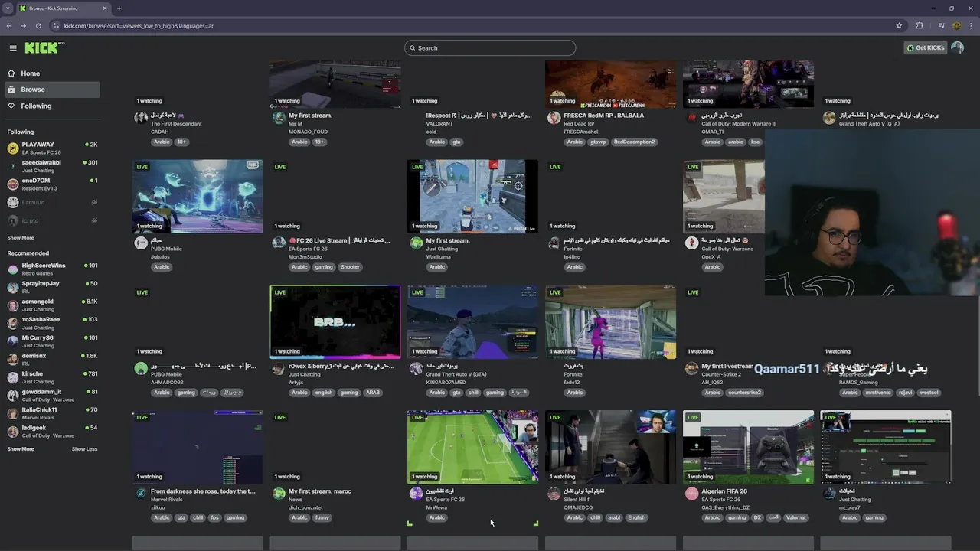This screenshot has width=980, height=551.
Task: Open PLAYAWAY avatar in Following list
Action: click(13, 148)
